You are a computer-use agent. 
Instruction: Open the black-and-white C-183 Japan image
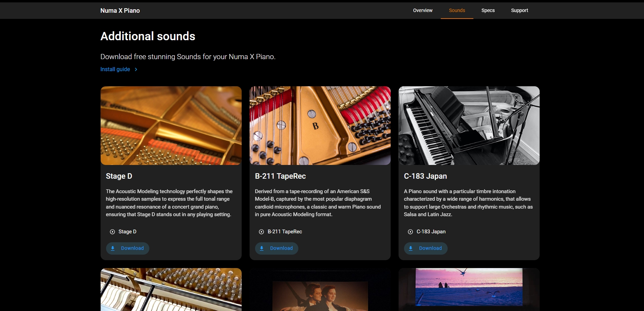click(469, 125)
